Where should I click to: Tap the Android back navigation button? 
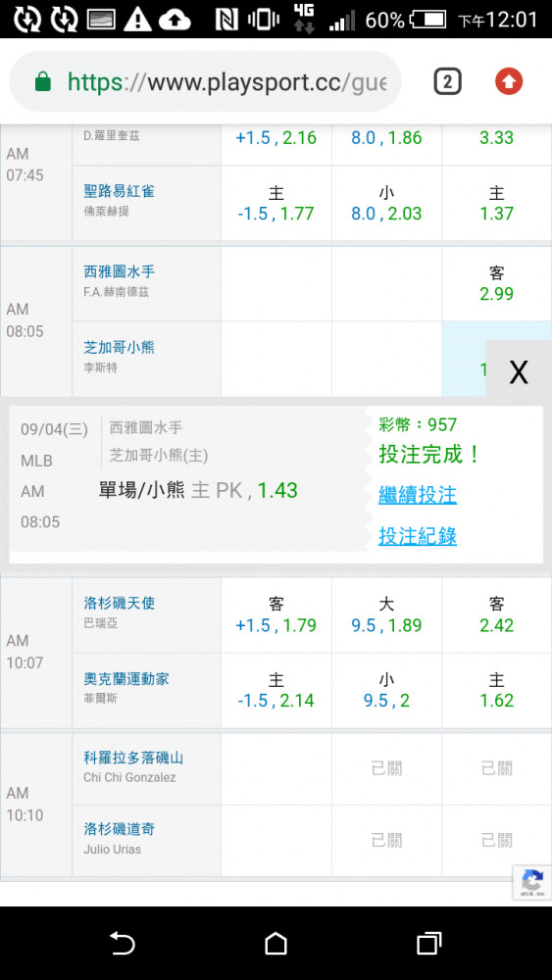point(123,943)
